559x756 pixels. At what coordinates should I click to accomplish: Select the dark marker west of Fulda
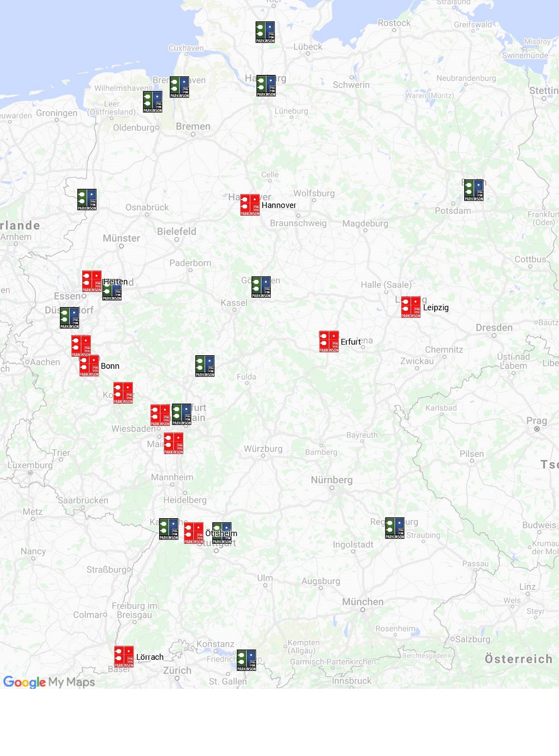coord(205,366)
